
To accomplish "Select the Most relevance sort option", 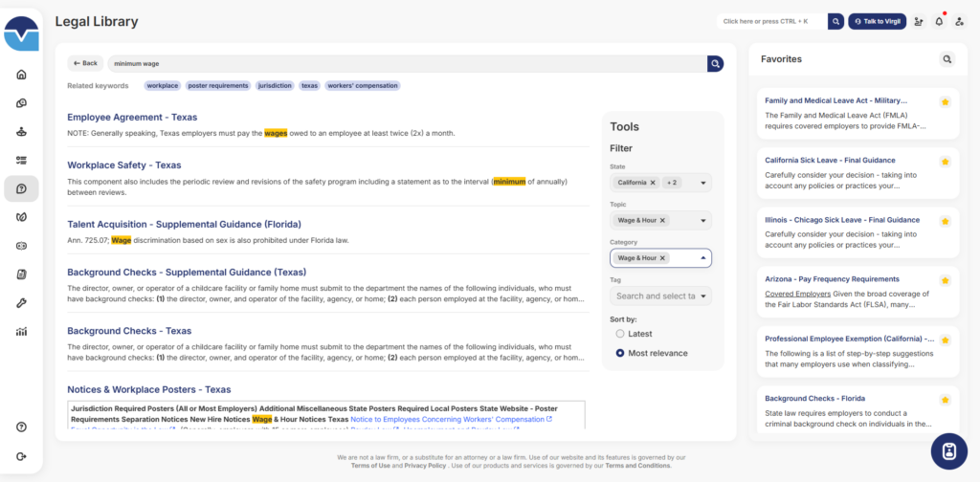I will point(620,353).
